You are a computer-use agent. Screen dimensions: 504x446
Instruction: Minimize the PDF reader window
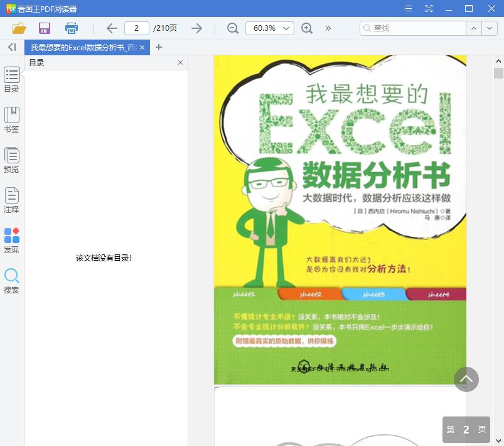(x=449, y=9)
